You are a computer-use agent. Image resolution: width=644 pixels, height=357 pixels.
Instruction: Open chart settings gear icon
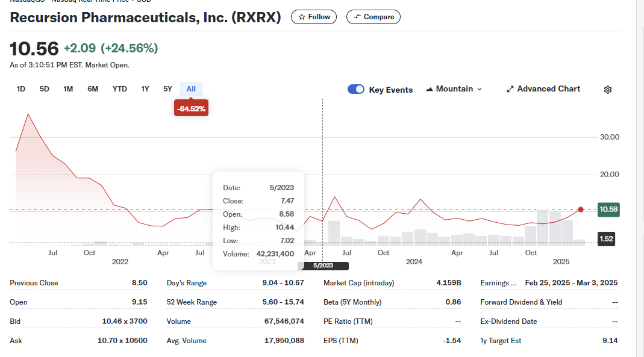[x=608, y=90]
